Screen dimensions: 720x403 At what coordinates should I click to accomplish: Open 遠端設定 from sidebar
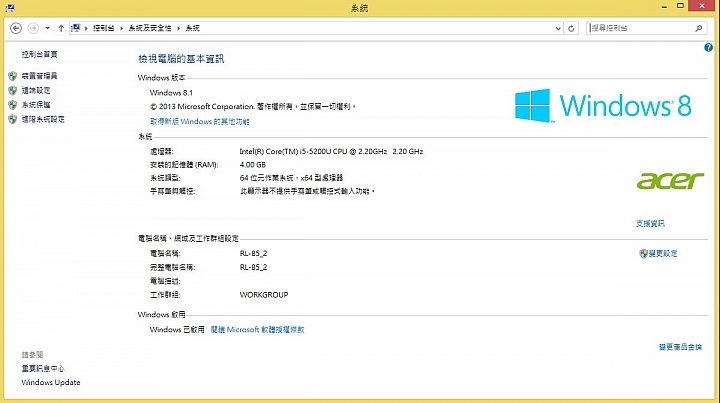click(x=36, y=90)
